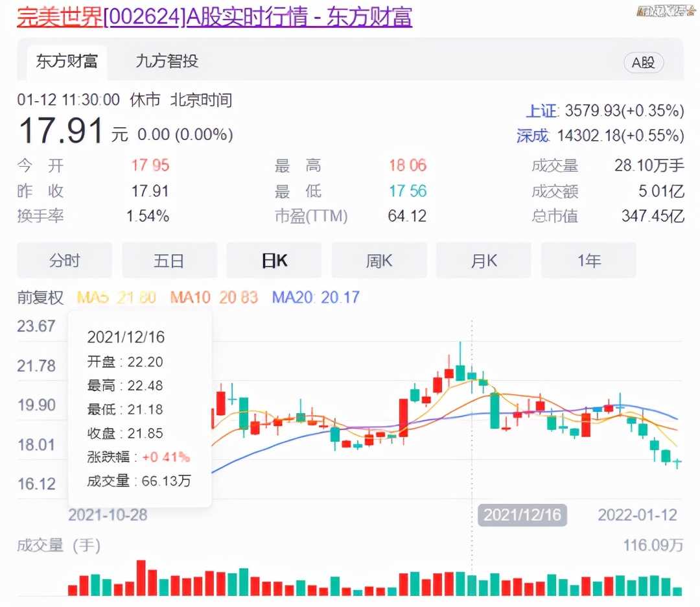
Task: Select the 周K chart tab
Action: [379, 261]
